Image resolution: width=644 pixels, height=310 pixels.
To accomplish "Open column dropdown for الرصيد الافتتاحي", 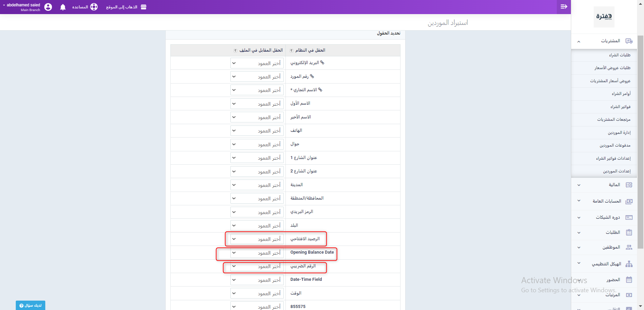I will click(257, 239).
